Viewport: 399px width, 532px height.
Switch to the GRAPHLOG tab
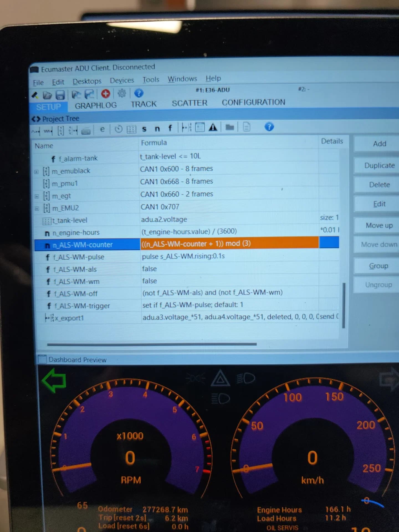click(x=96, y=106)
